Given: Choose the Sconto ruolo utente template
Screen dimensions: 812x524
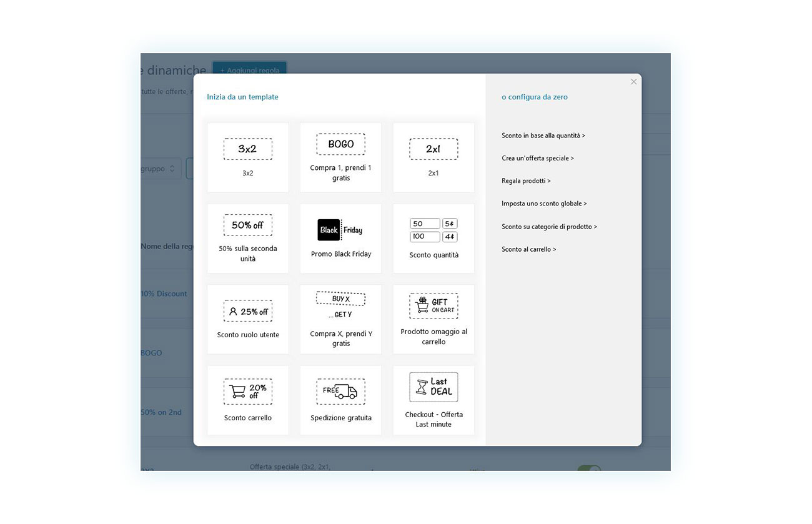Looking at the screenshot, I should click(x=247, y=319).
